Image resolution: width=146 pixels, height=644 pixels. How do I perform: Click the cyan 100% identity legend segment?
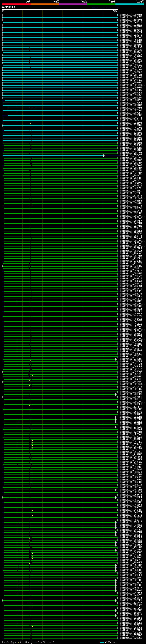130,4
